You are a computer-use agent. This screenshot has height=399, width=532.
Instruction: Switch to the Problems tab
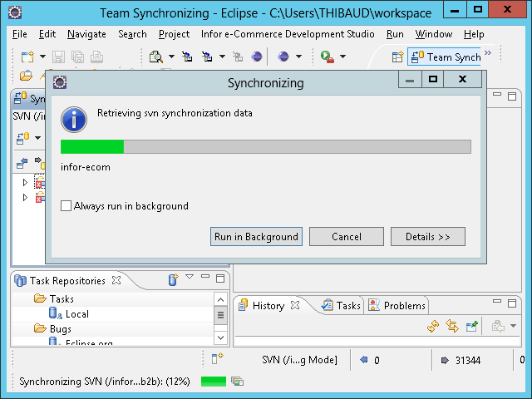397,306
